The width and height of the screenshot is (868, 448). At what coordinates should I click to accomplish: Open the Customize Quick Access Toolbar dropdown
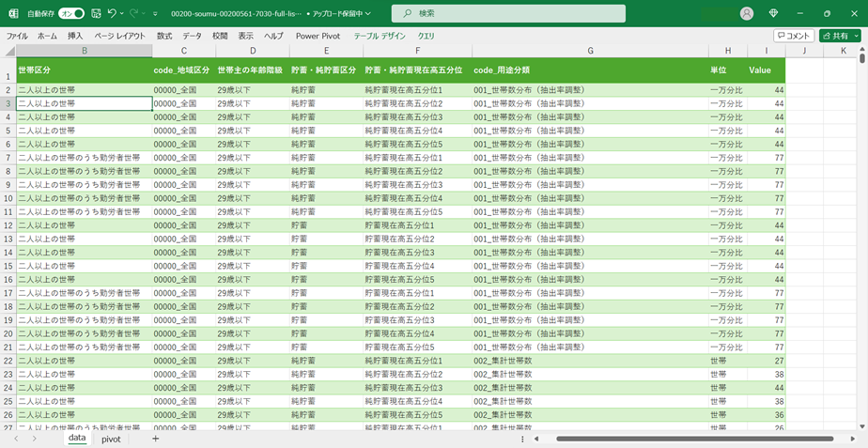(x=155, y=14)
